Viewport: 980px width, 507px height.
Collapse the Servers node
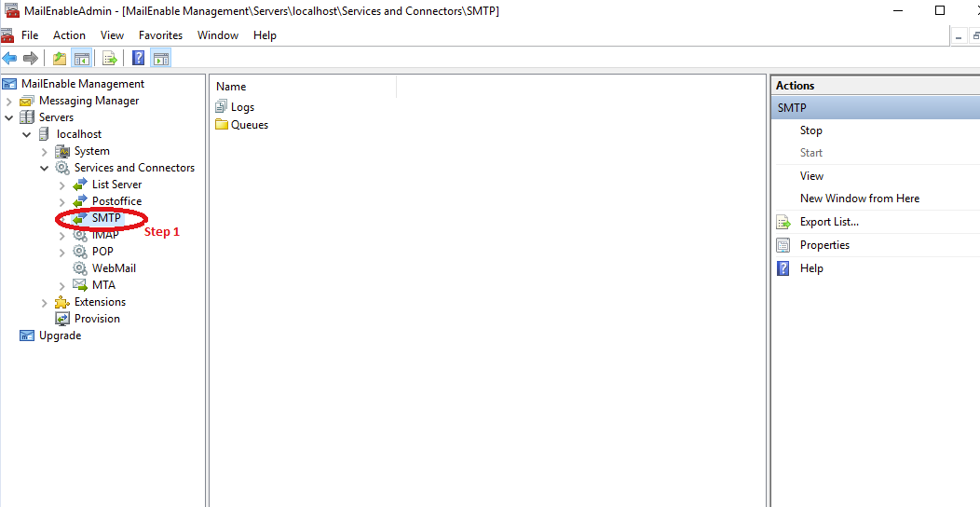(x=8, y=117)
